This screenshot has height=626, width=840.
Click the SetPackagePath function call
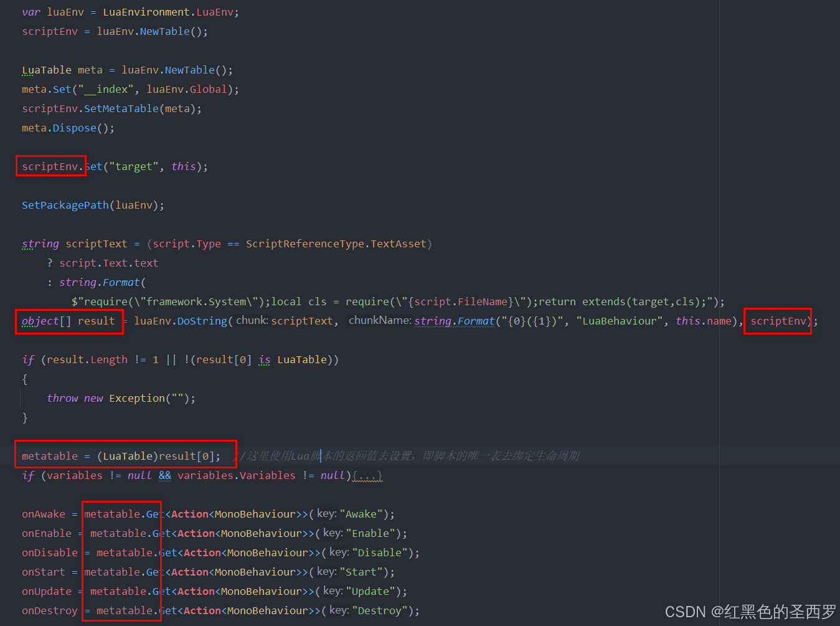tap(65, 206)
